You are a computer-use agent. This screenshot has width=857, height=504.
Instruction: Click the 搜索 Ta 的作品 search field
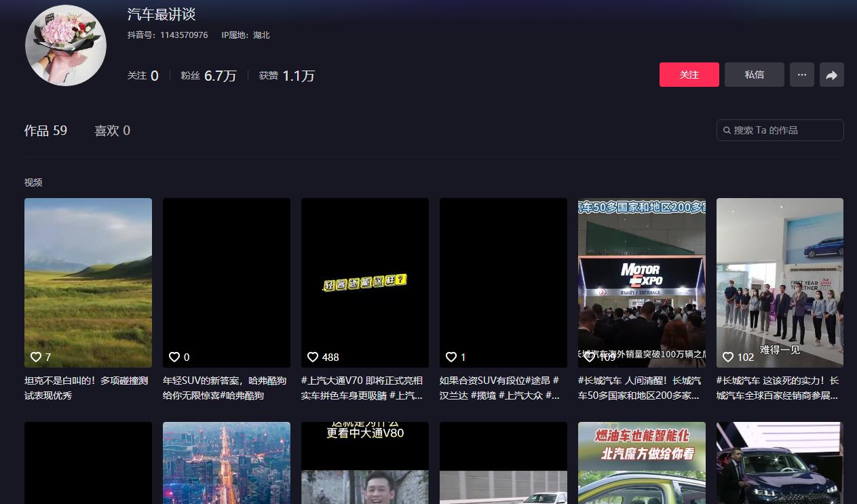pyautogui.click(x=780, y=130)
